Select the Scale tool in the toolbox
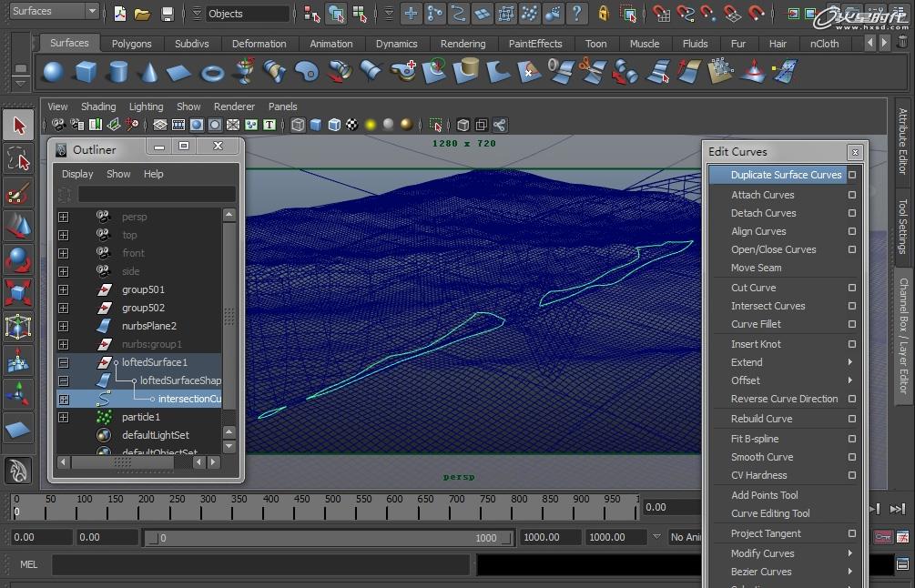 coord(18,293)
